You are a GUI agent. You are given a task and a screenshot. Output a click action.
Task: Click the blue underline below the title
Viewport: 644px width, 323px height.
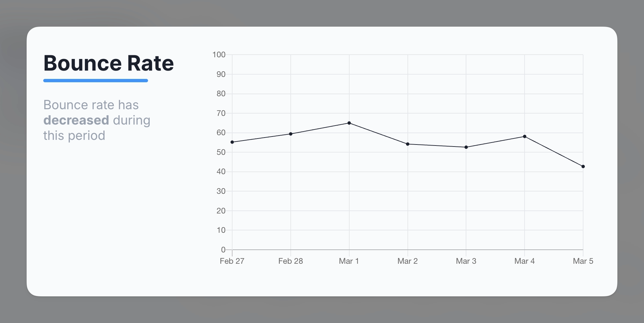[x=95, y=81]
